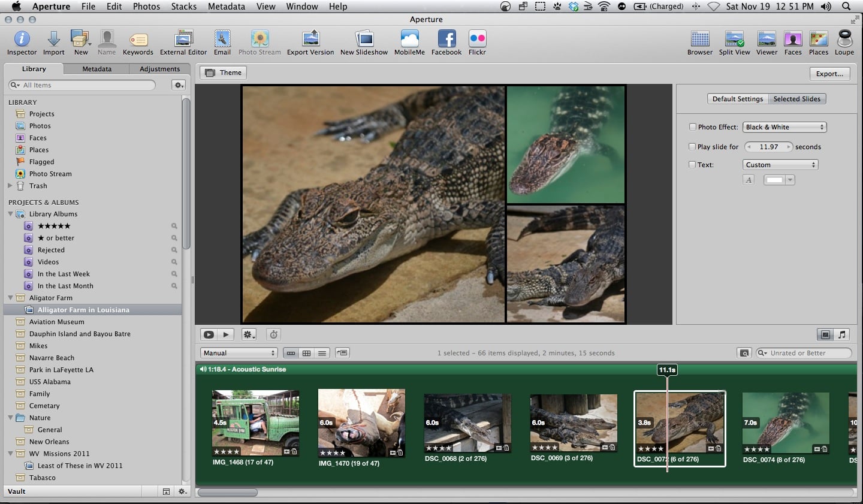This screenshot has width=863, height=504.
Task: Switch browser to list view
Action: (322, 353)
